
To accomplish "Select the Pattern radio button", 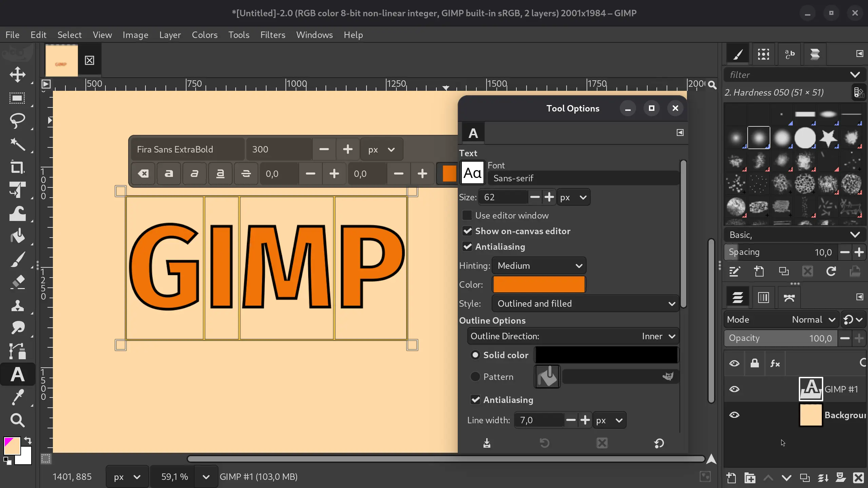I will [x=475, y=377].
